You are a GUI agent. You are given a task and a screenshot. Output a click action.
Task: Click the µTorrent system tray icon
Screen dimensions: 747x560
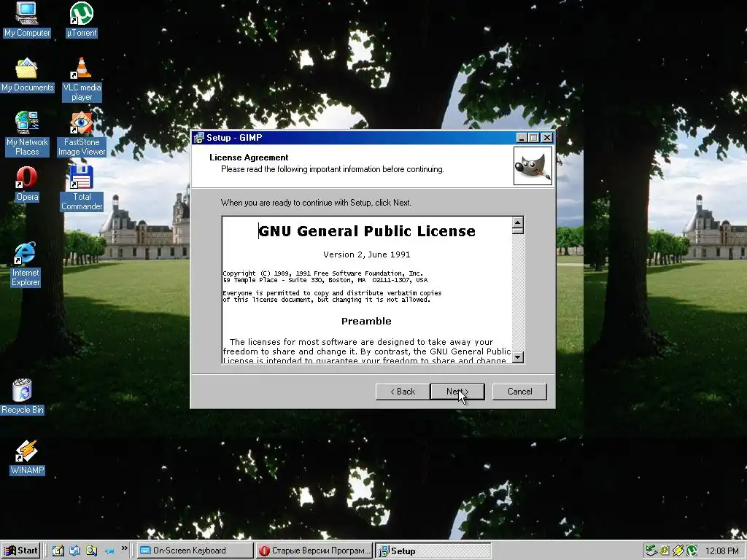click(x=692, y=551)
